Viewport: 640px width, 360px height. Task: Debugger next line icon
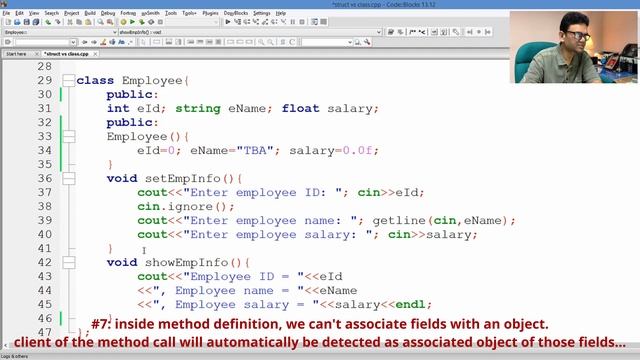(247, 22)
